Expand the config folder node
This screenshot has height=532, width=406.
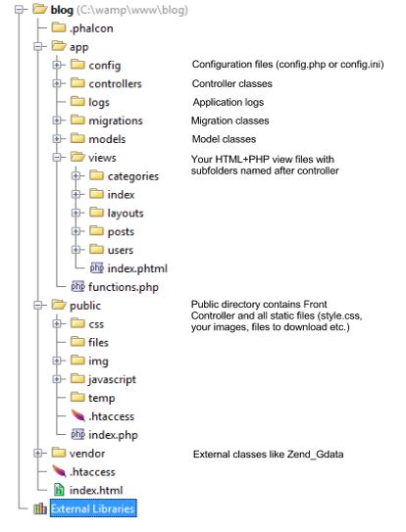coord(57,65)
